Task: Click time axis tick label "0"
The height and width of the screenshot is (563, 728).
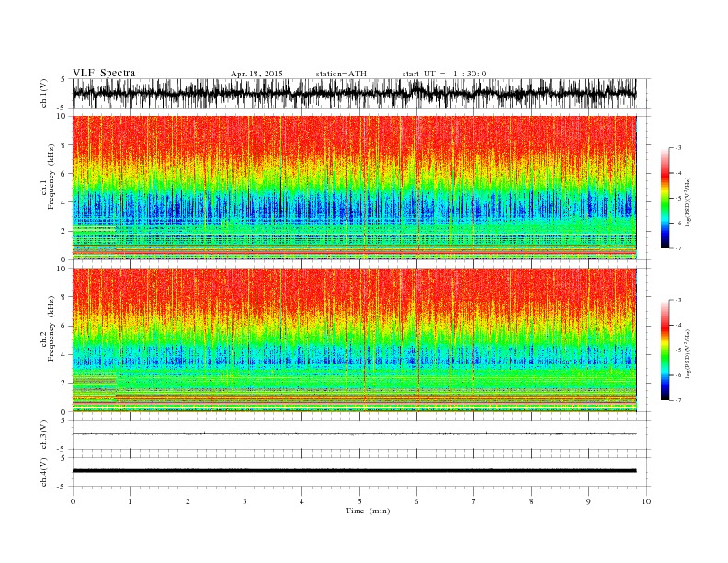Action: [x=73, y=501]
